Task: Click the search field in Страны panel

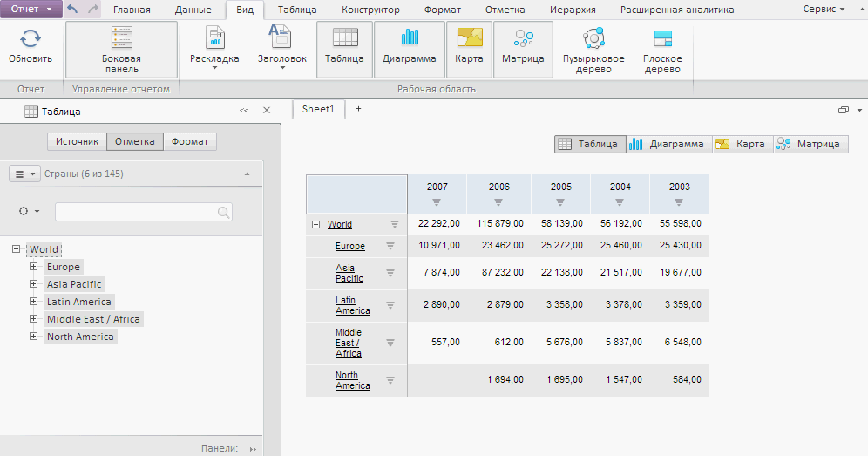Action: [x=136, y=212]
